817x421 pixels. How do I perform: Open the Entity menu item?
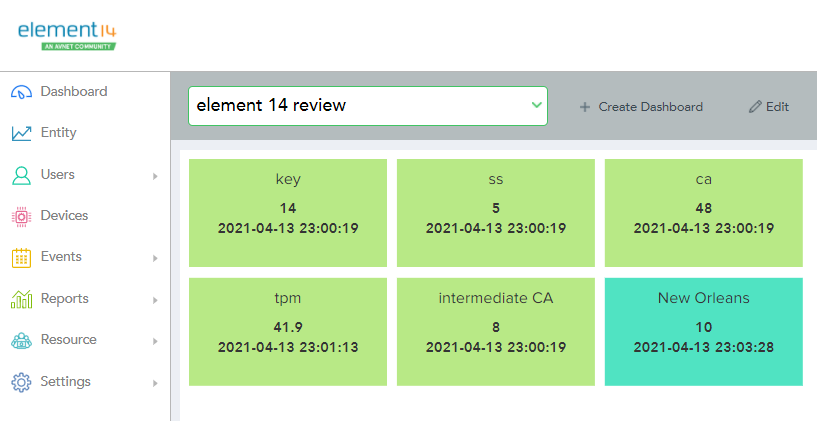tap(58, 132)
